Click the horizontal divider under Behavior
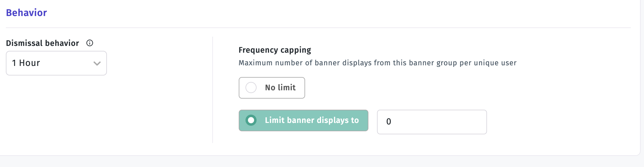The image size is (644, 167). tap(318, 28)
